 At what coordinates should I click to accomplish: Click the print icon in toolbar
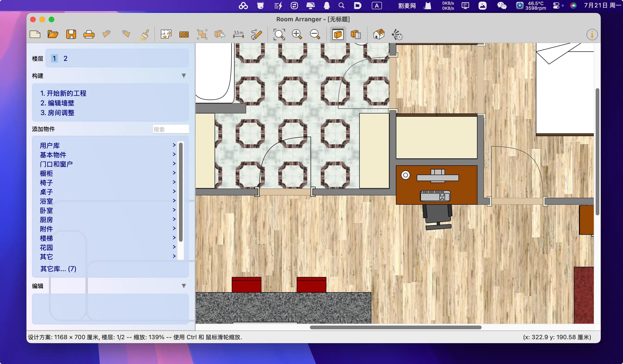point(89,34)
